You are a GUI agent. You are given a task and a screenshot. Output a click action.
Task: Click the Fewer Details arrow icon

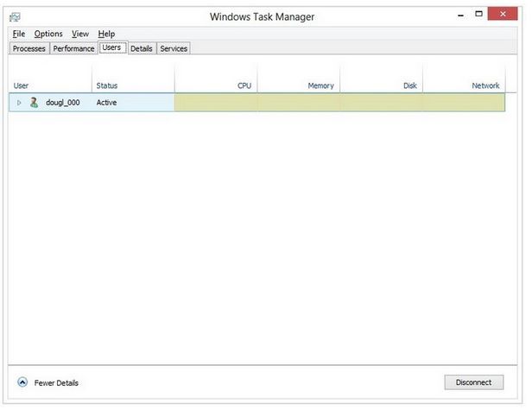(22, 382)
